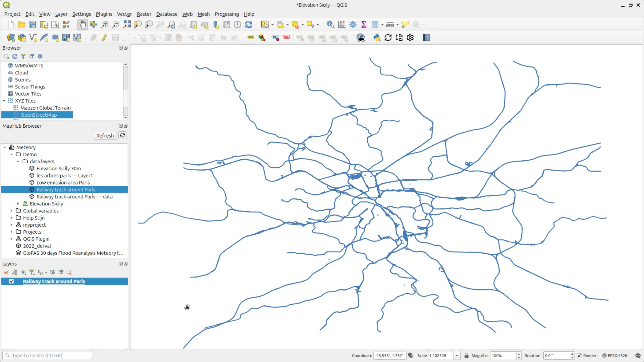Open the Processing Toolbox icon

[x=353, y=24]
